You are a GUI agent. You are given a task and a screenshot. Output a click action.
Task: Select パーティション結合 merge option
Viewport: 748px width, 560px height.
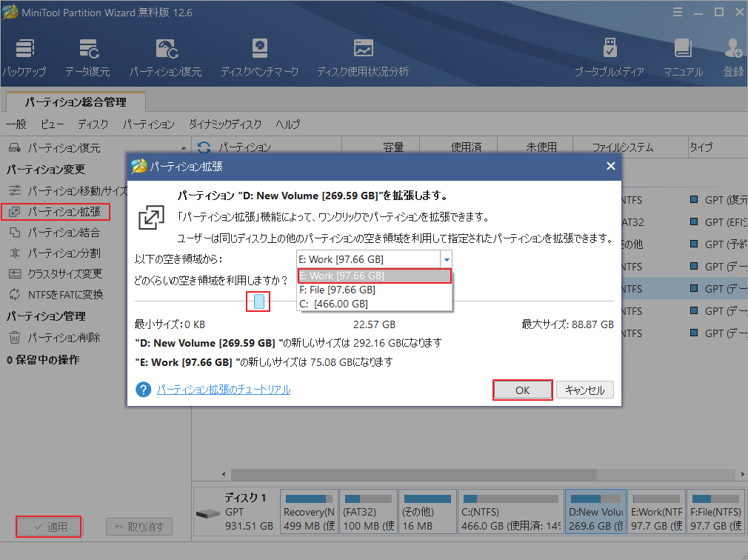[54, 233]
